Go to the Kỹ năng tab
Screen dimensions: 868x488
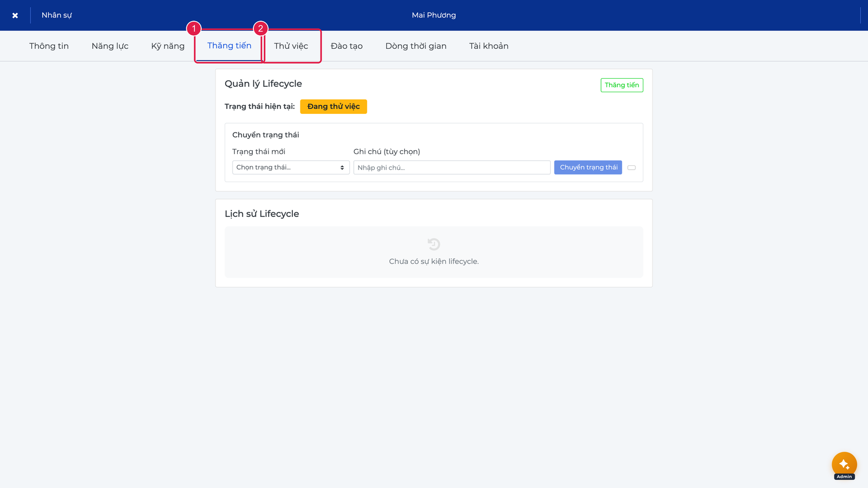[168, 46]
